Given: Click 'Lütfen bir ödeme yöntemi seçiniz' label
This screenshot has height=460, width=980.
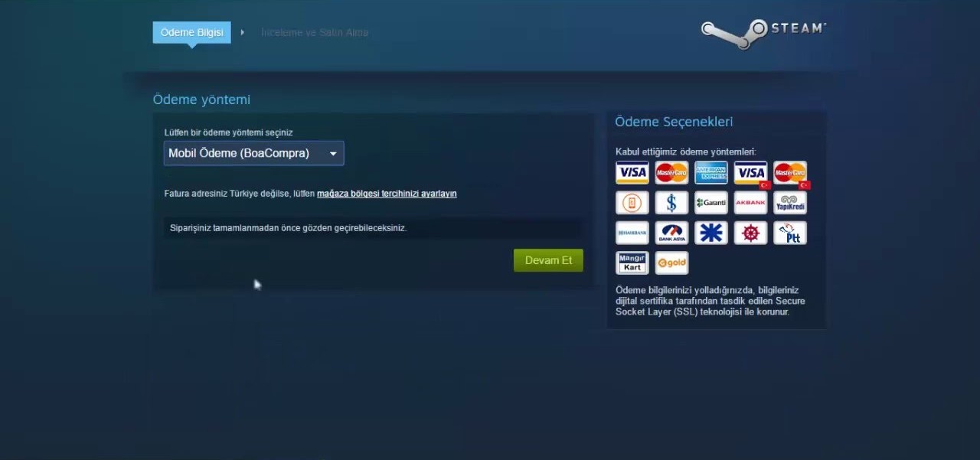Looking at the screenshot, I should pos(228,132).
